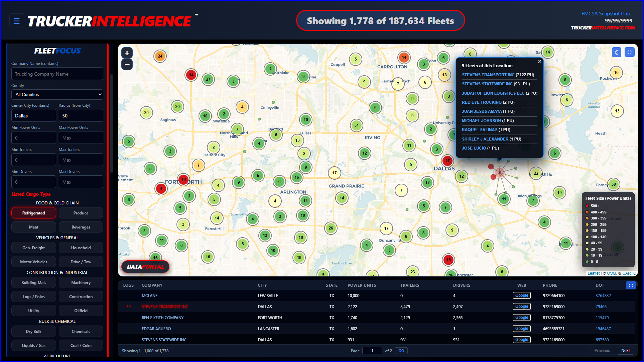Click the Google button for MCLANE
This screenshot has width=644, height=362.
pyautogui.click(x=521, y=295)
